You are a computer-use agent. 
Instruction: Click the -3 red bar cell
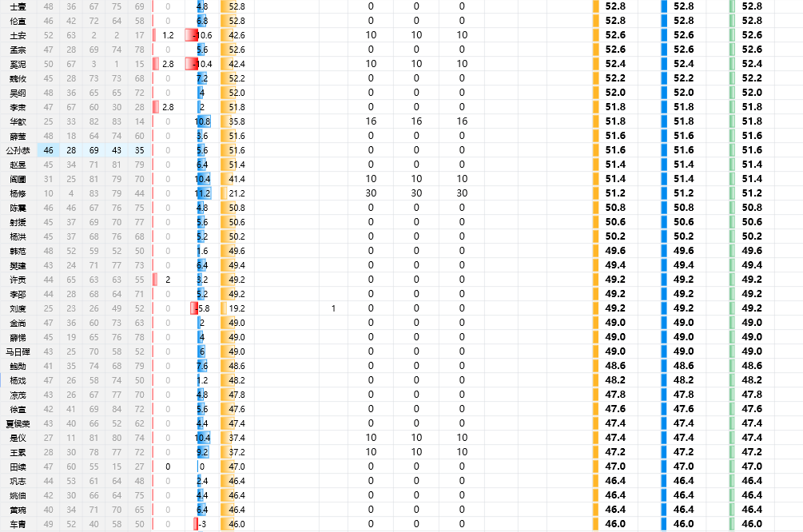201,524
